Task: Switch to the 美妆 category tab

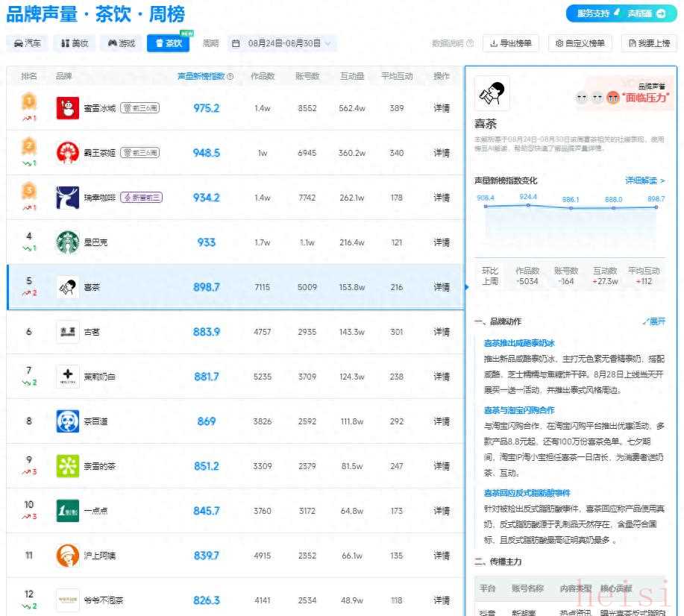Action: pyautogui.click(x=75, y=43)
